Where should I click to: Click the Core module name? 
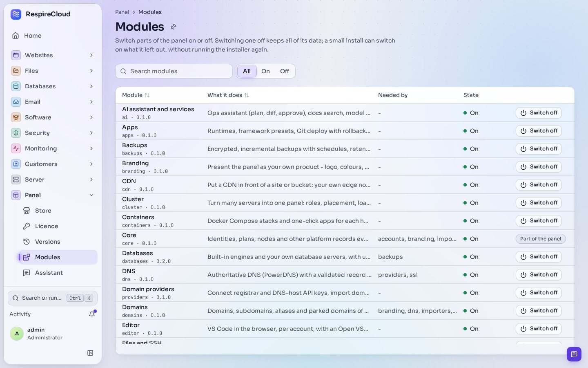tap(129, 235)
